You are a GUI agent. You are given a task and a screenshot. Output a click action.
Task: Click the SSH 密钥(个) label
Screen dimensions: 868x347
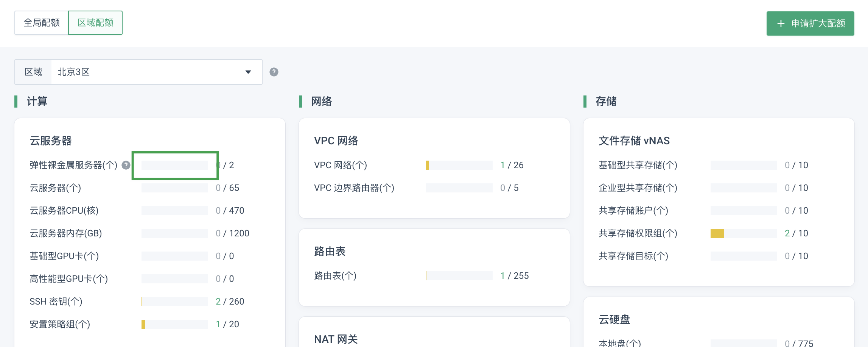coord(56,302)
